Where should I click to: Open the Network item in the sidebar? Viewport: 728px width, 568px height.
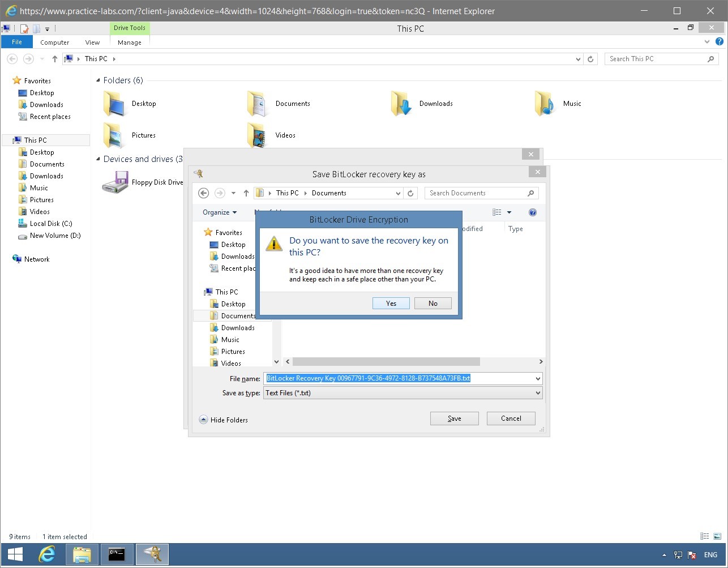pos(36,259)
